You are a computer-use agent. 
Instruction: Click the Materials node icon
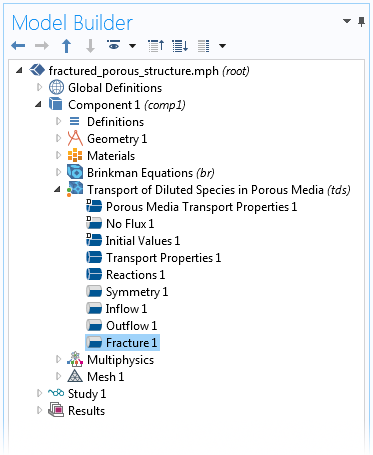(x=75, y=155)
